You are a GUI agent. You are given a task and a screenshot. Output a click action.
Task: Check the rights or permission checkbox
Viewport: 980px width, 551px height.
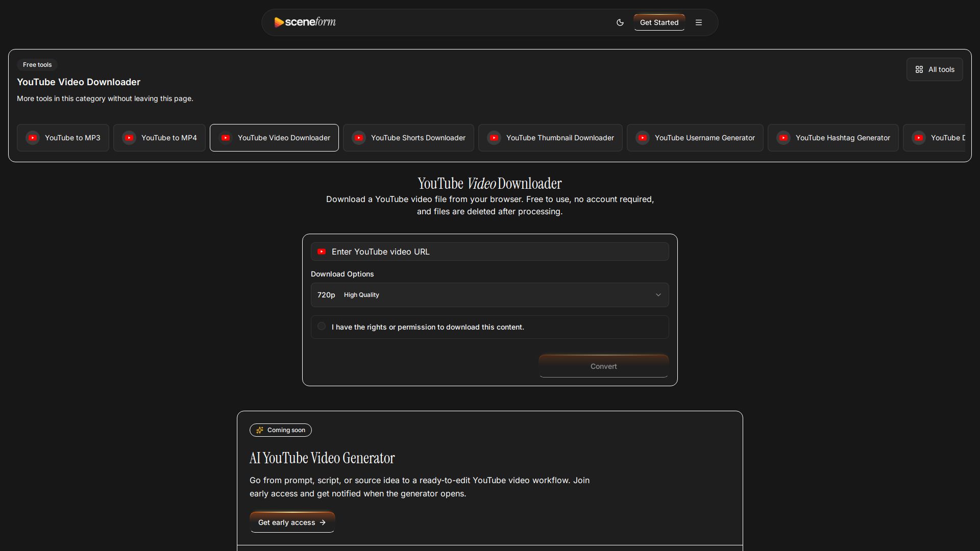coord(322,326)
